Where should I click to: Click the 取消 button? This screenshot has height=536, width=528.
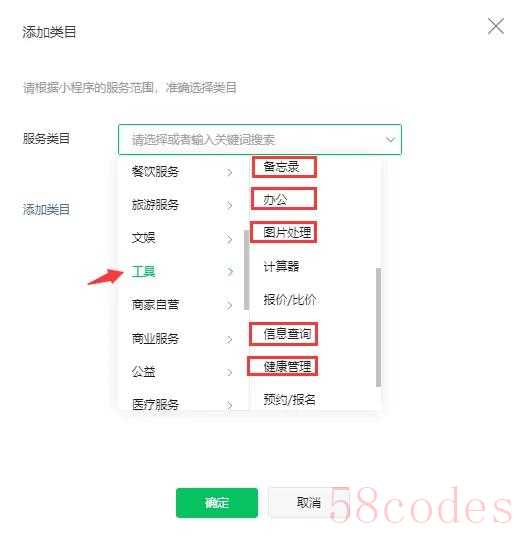pyautogui.click(x=308, y=502)
